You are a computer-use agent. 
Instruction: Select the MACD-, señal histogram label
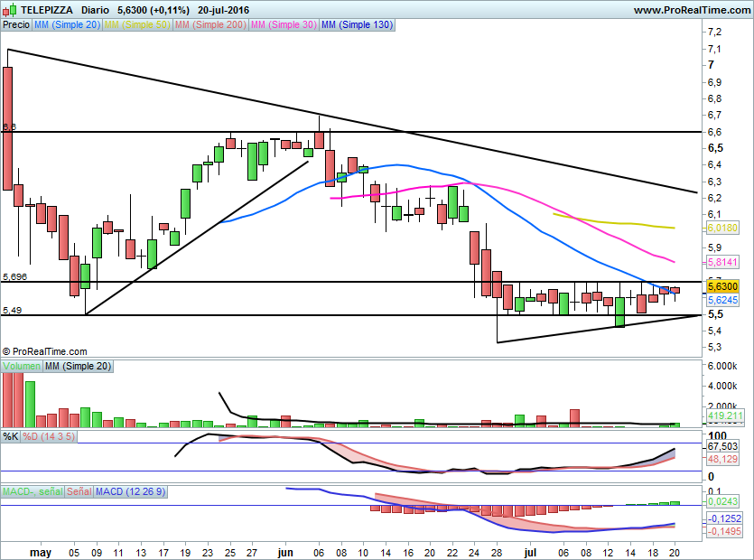click(33, 491)
